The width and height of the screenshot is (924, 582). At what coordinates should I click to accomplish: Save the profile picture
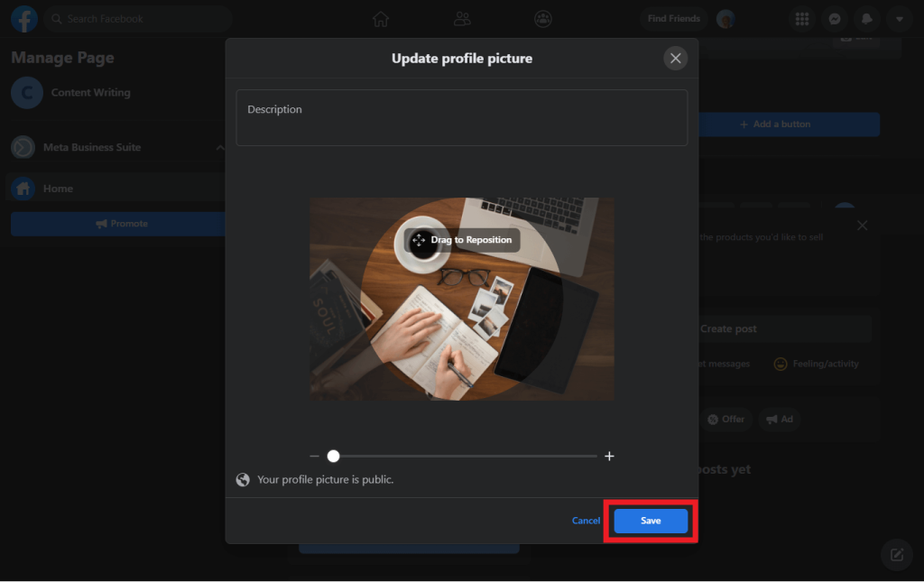[x=651, y=521]
